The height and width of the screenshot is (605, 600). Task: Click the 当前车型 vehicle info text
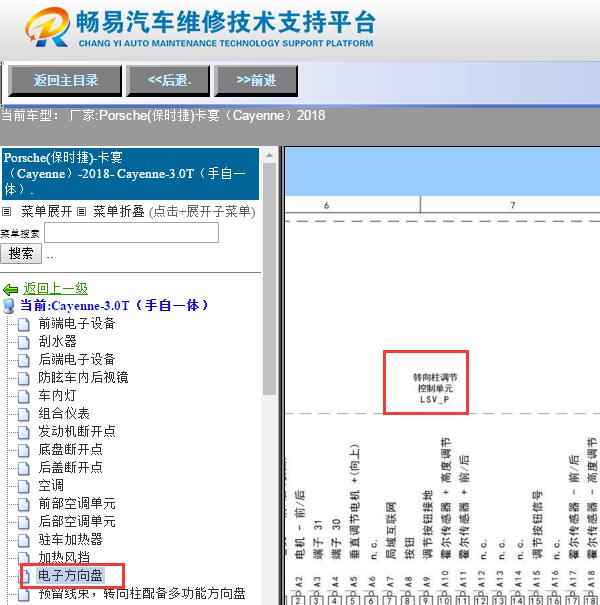pyautogui.click(x=163, y=115)
